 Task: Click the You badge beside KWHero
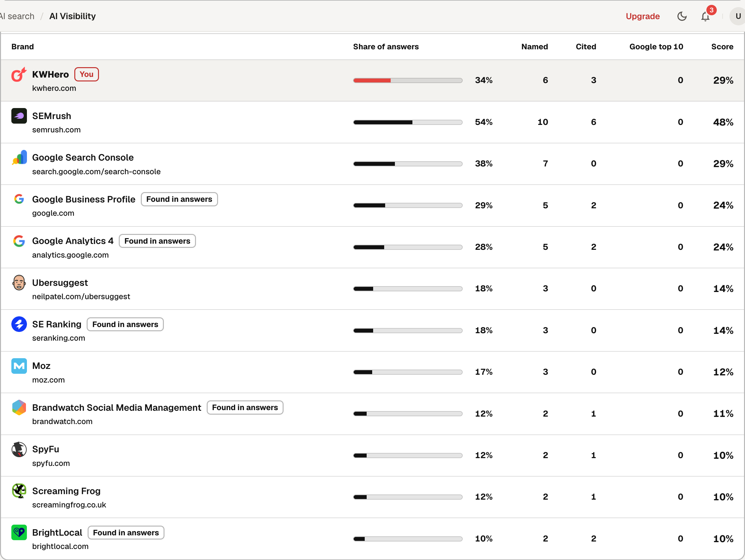click(87, 74)
